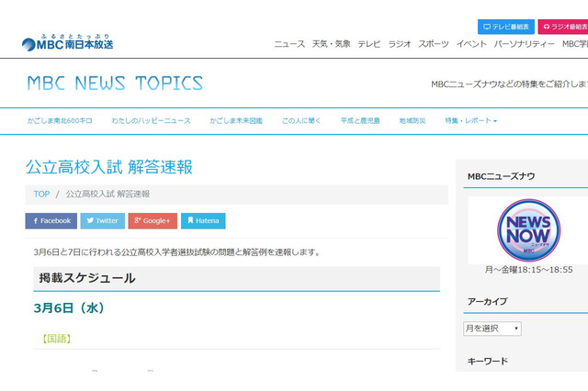Open the ラジオ menu item
This screenshot has height=391, width=588.
[400, 44]
